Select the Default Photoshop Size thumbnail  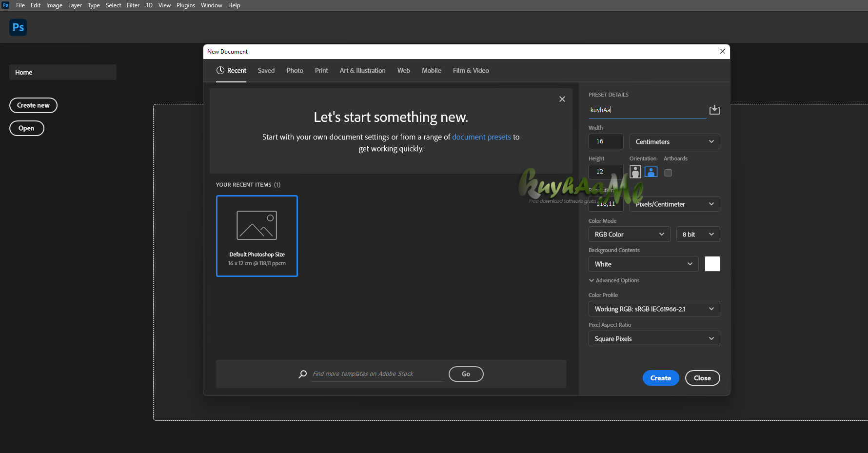(257, 236)
